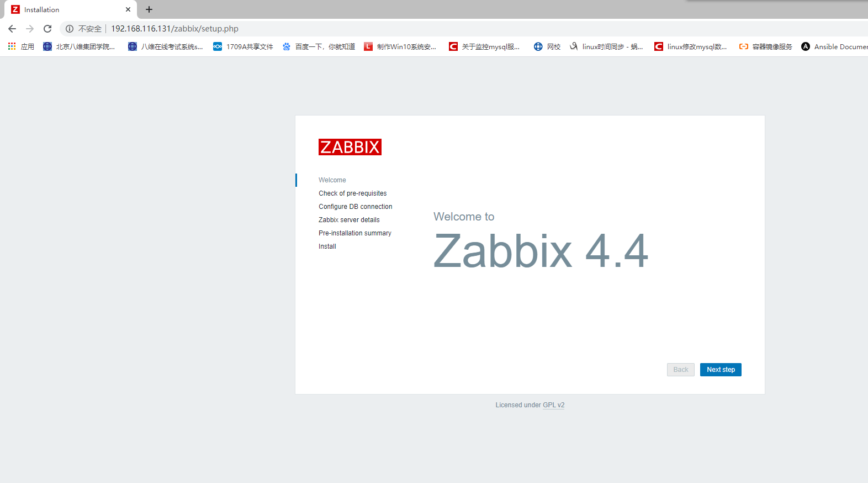Open the 应用 apps bookmark

[x=22, y=46]
